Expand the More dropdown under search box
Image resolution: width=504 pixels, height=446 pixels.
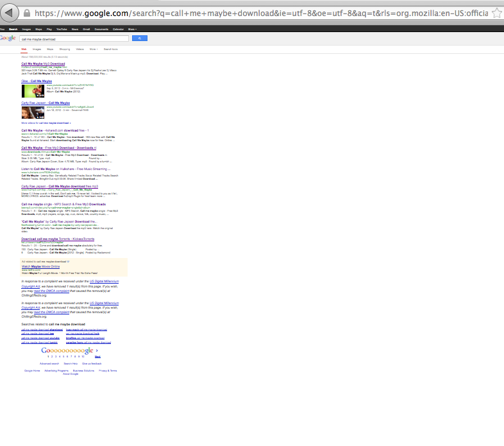[94, 49]
